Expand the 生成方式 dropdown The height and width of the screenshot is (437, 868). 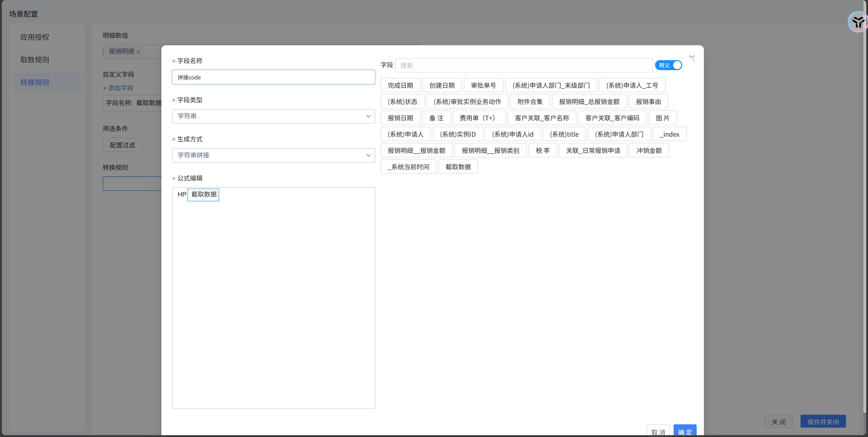[273, 155]
